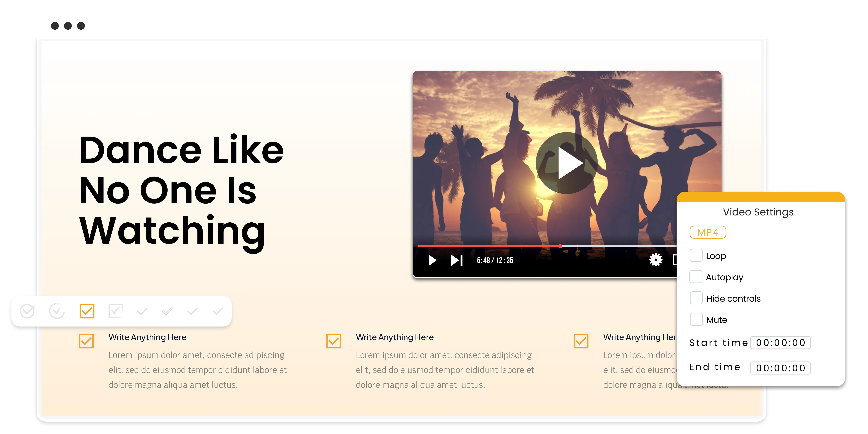
Task: Pick the brushed circle checkmark icon style
Action: point(57,311)
